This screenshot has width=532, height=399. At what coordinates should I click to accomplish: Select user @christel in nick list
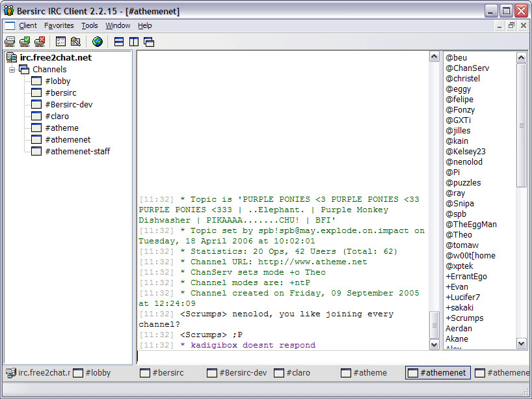coord(462,79)
